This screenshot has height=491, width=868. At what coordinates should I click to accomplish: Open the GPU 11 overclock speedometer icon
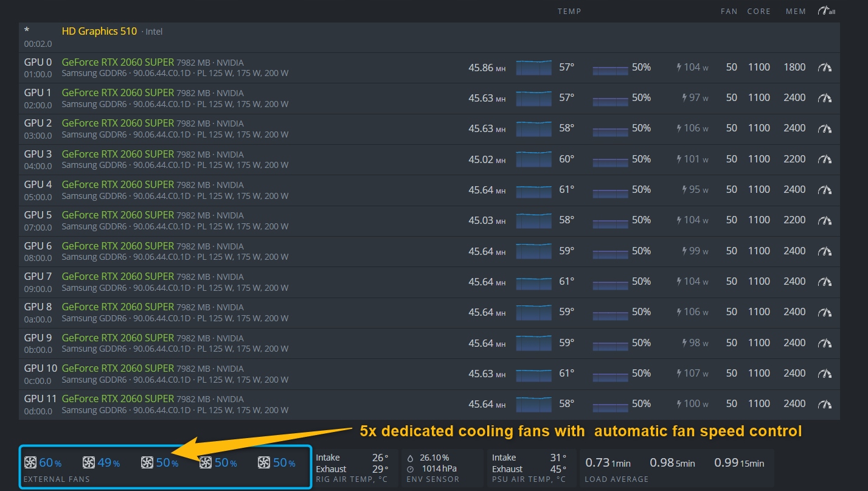(825, 404)
